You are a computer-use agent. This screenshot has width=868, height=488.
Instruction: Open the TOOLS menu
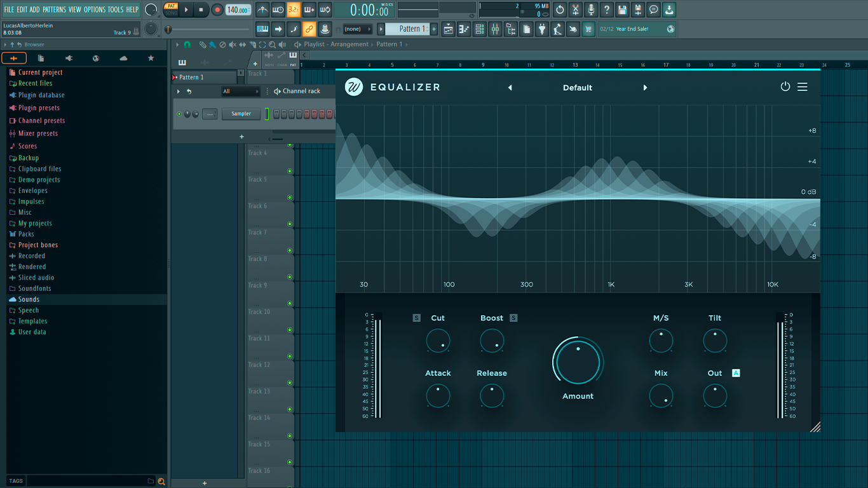(x=116, y=10)
